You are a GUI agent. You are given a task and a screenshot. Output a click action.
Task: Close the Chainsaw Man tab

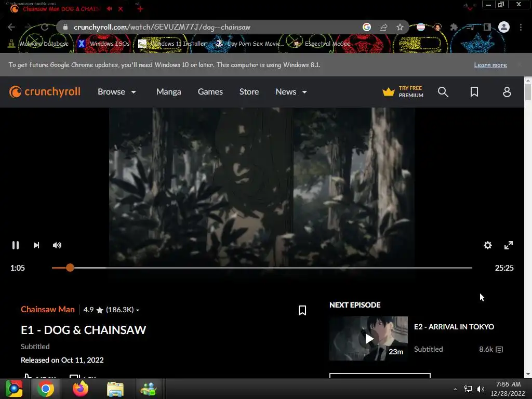point(121,9)
